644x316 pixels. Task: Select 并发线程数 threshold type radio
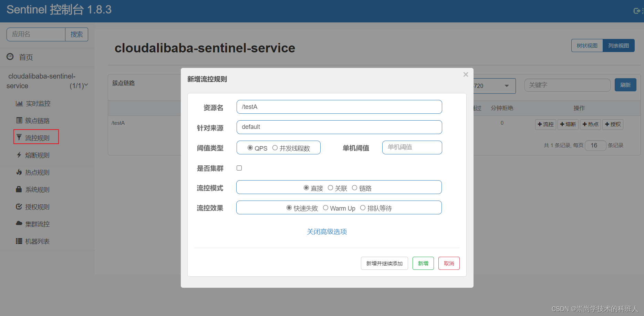click(275, 148)
